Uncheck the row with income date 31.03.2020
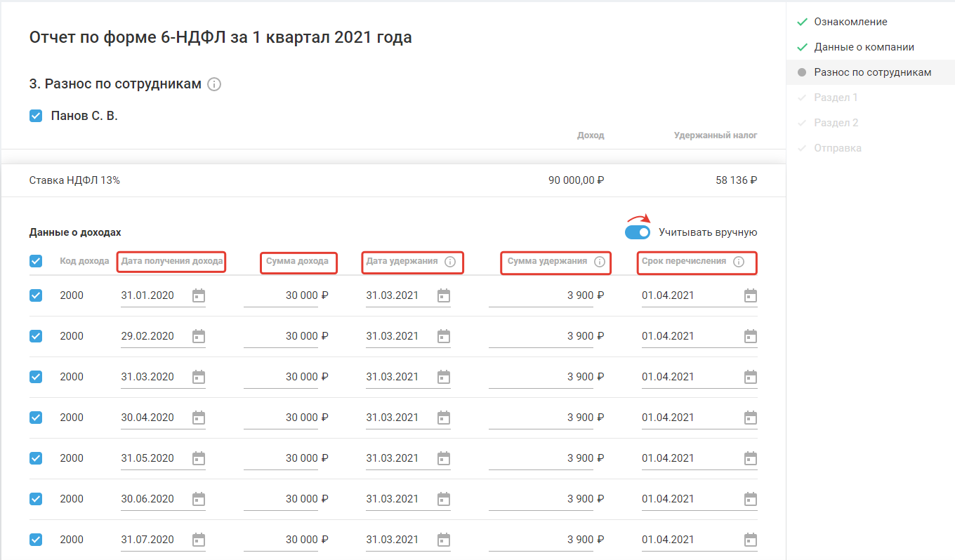Screen dimensions: 955x560 point(36,377)
